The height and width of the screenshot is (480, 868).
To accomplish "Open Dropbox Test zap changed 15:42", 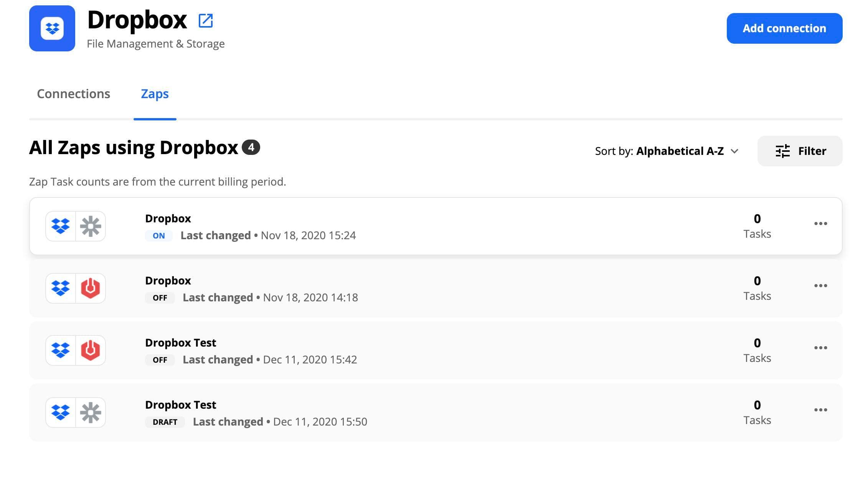I will point(436,350).
